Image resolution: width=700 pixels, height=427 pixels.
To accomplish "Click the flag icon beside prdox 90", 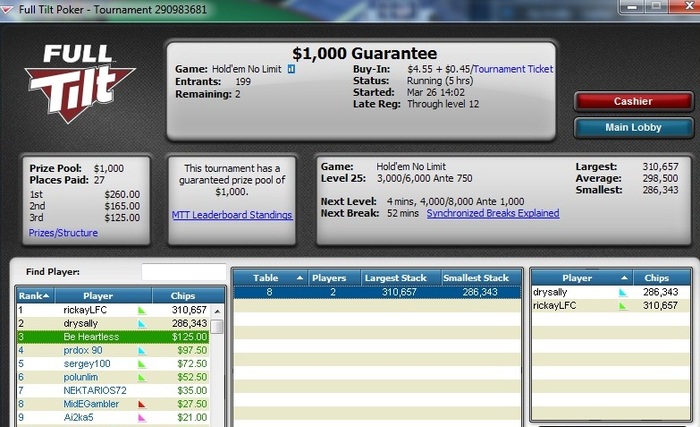I will click(x=142, y=351).
